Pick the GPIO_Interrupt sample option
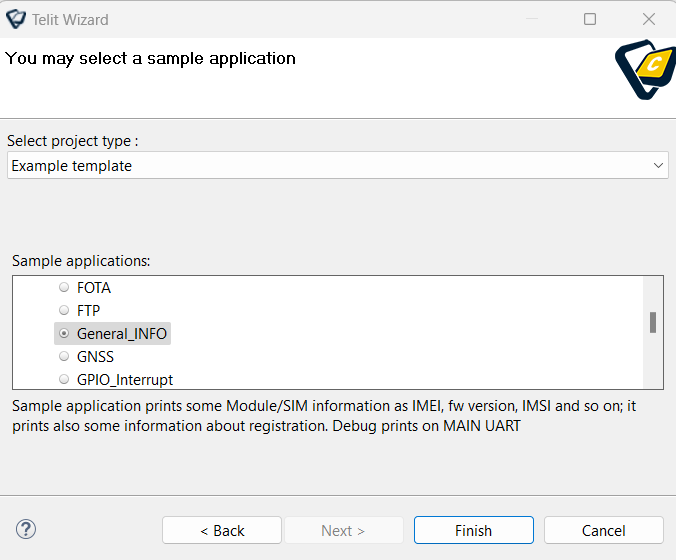 [x=116, y=379]
